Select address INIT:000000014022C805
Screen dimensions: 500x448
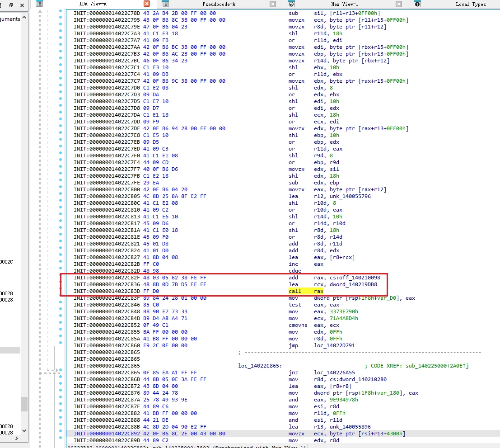(107, 196)
